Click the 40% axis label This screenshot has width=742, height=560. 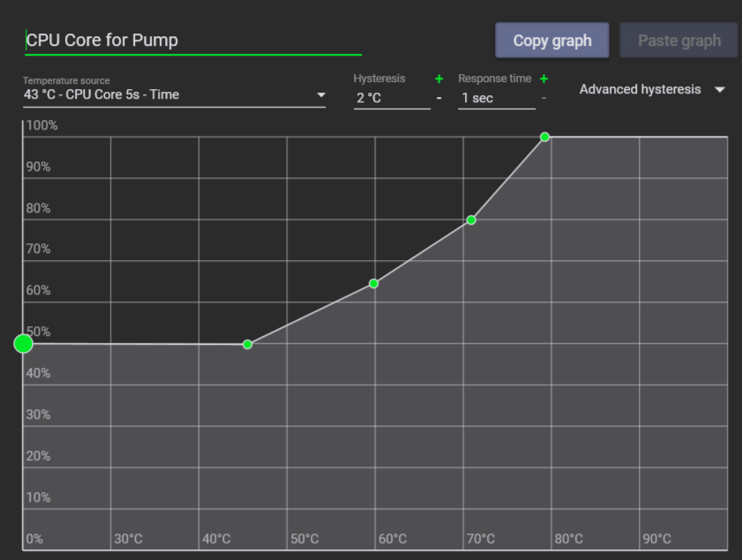38,373
